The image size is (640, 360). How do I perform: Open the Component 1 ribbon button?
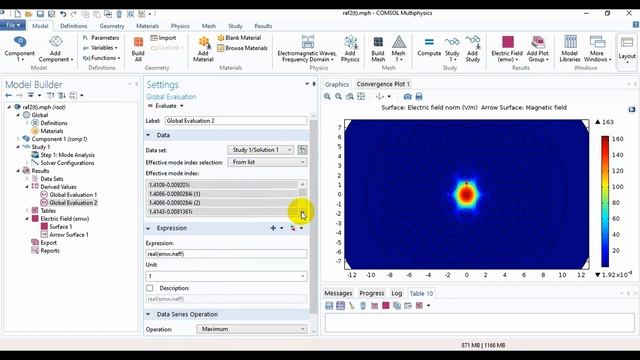click(x=19, y=48)
